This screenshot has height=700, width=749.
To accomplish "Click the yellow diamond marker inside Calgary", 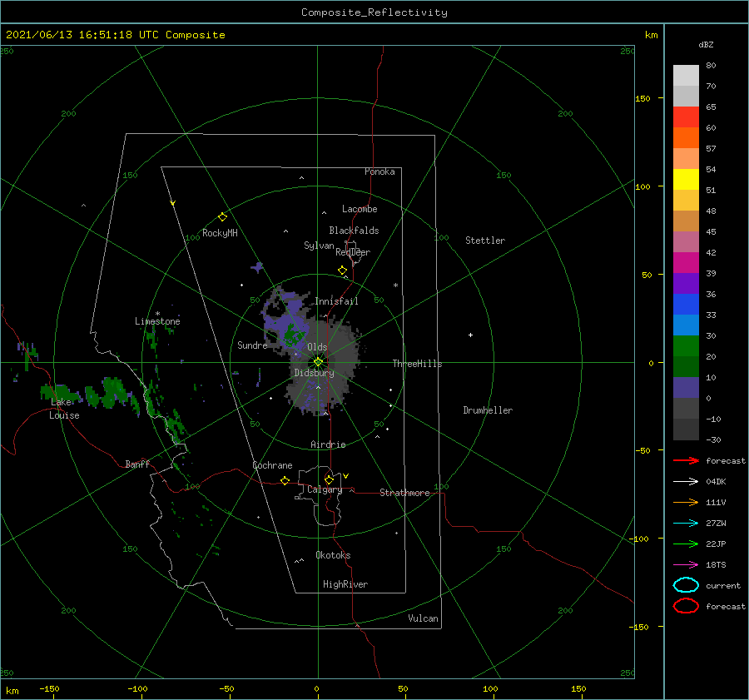I will (329, 479).
